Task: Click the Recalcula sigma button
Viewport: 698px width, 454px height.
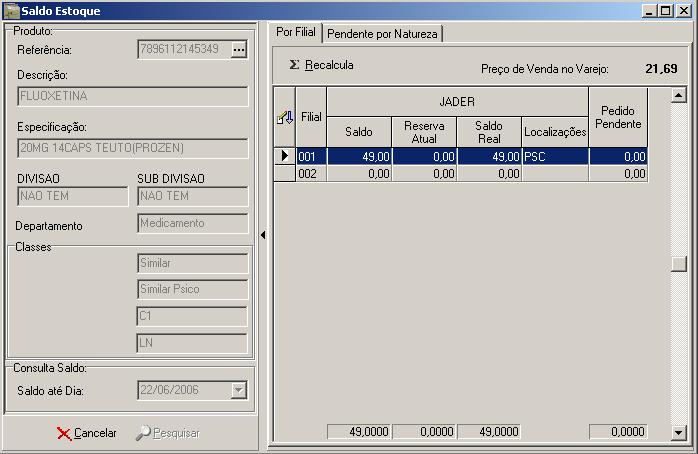Action: (321, 65)
